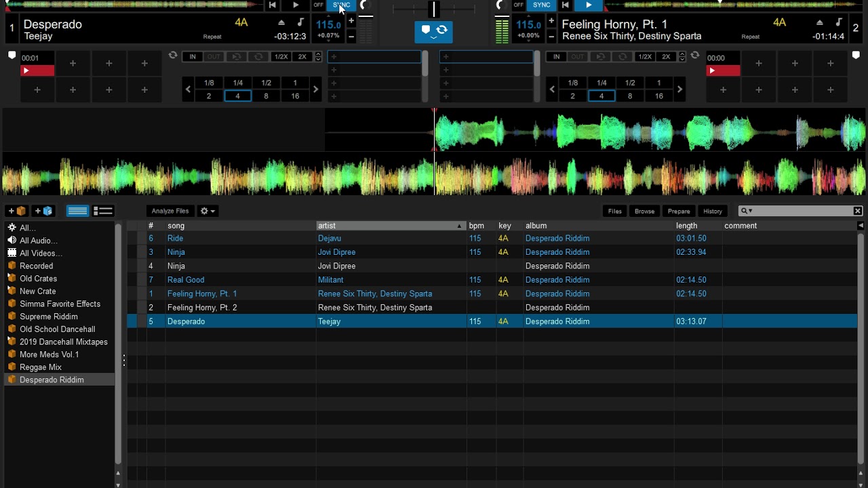Viewport: 868px width, 488px height.
Task: Click deck 1 loop roll icon
Action: [x=173, y=56]
